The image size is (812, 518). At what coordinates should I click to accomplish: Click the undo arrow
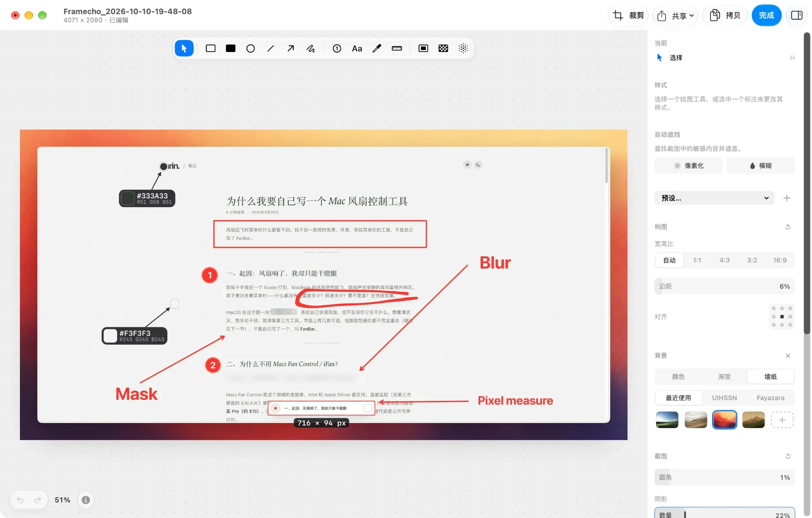pyautogui.click(x=20, y=500)
